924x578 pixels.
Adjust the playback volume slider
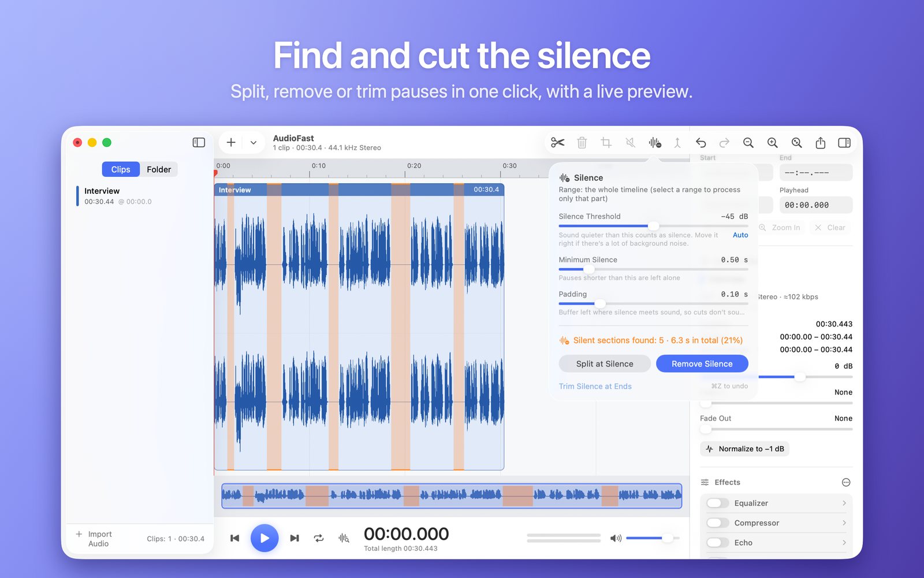(653, 538)
